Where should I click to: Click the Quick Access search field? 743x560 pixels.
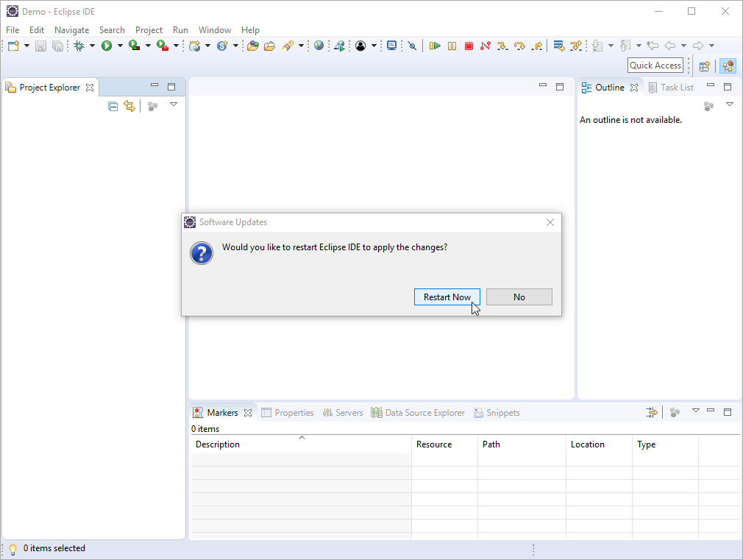point(655,65)
